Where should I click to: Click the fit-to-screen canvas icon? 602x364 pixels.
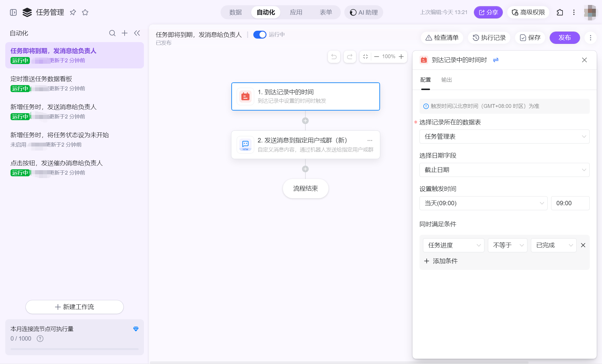click(365, 56)
